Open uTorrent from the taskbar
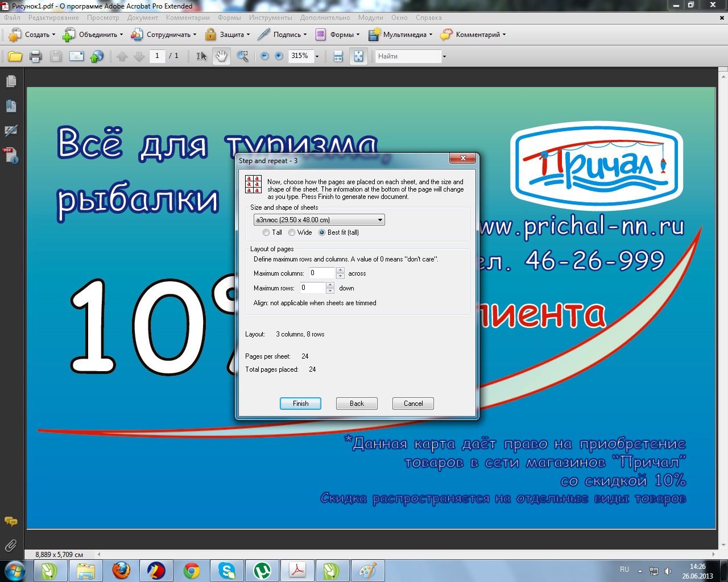728x582 pixels. coord(262,571)
